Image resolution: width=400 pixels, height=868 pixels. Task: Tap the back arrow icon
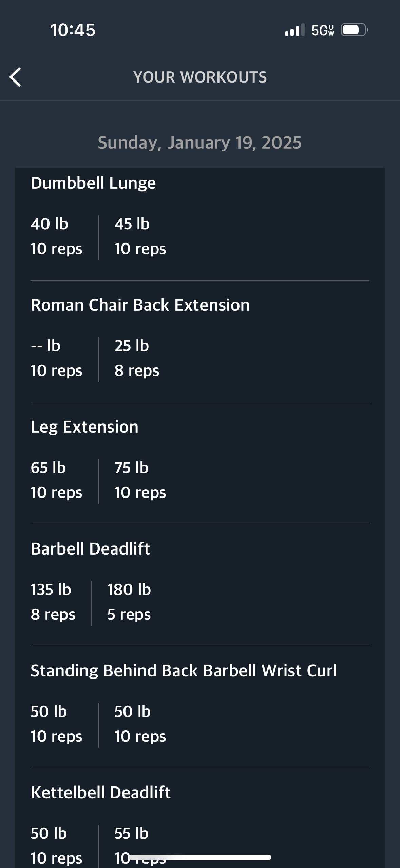click(x=15, y=77)
